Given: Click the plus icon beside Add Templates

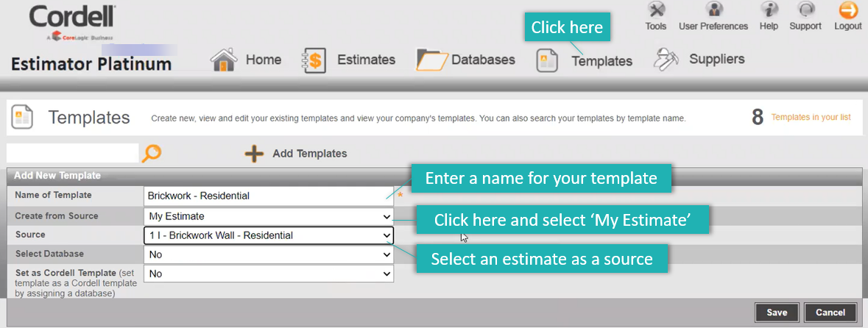Looking at the screenshot, I should (254, 153).
